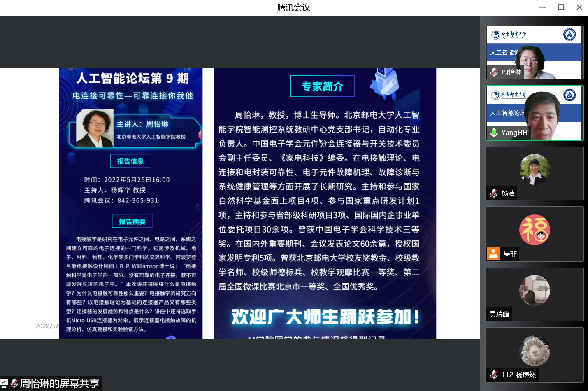This screenshot has height=391, width=588.
Task: Click round AI school emblem in YangHH tile
Action: [x=569, y=95]
